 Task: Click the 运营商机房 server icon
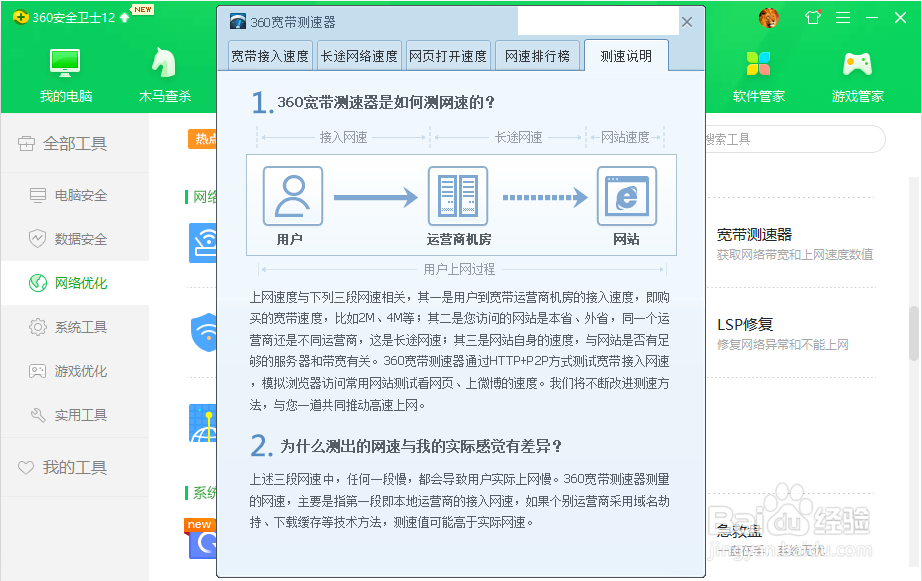click(x=458, y=196)
